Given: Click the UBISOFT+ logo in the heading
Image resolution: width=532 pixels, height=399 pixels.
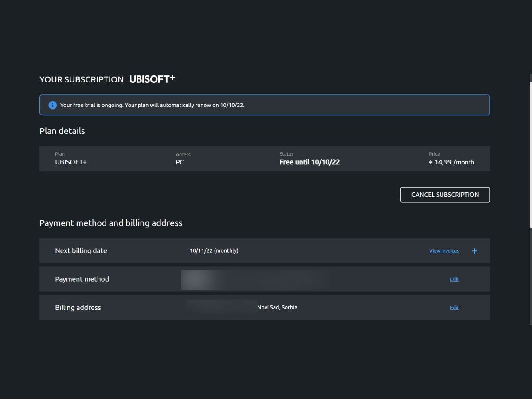Looking at the screenshot, I should (152, 79).
